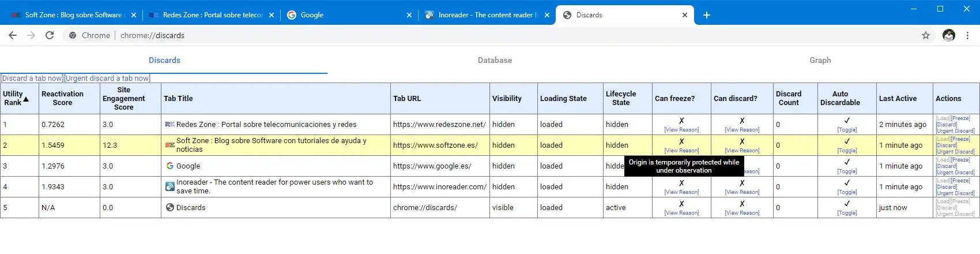Open a new tab with the plus button
980x254 pixels.
707,15
